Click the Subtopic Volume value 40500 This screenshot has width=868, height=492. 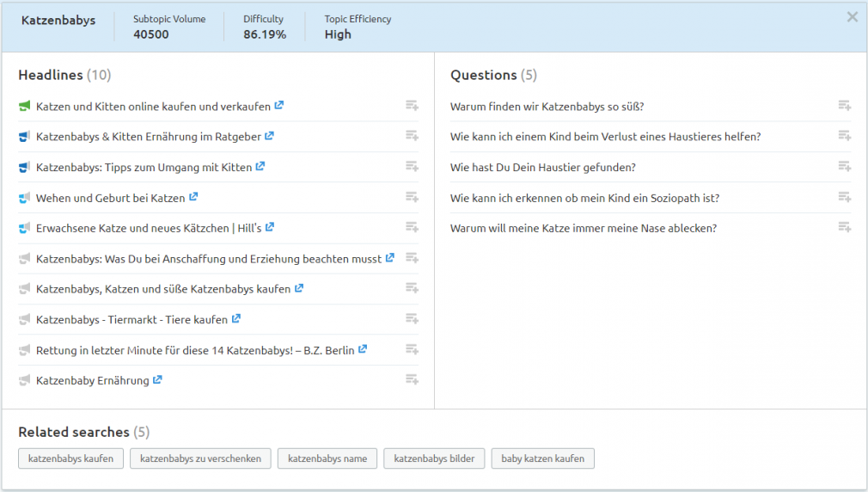click(150, 34)
